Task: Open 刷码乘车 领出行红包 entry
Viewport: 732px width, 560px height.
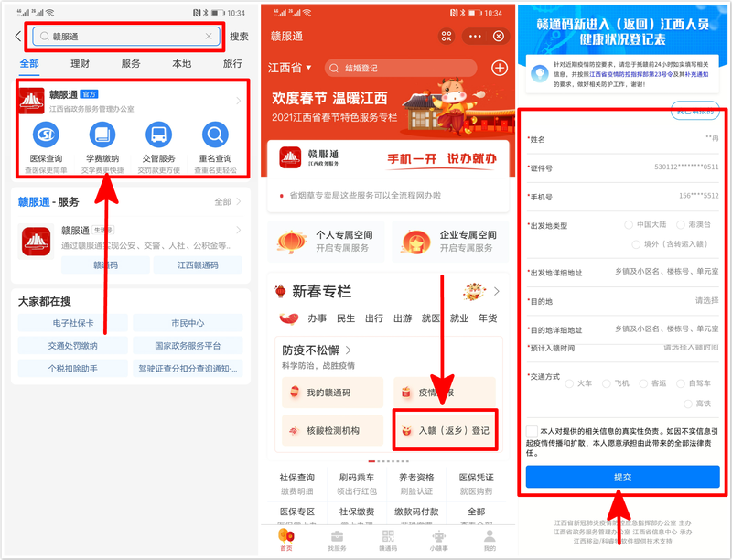Action: coord(357,484)
